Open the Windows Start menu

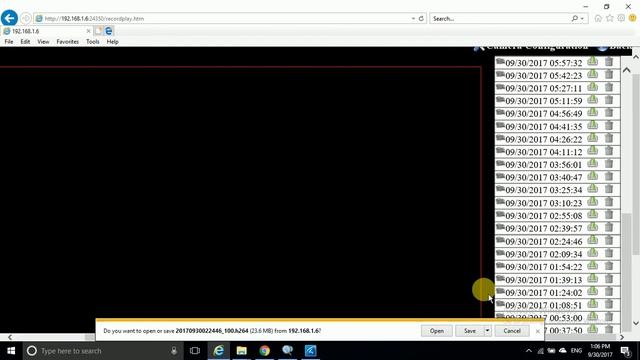coord(11,351)
